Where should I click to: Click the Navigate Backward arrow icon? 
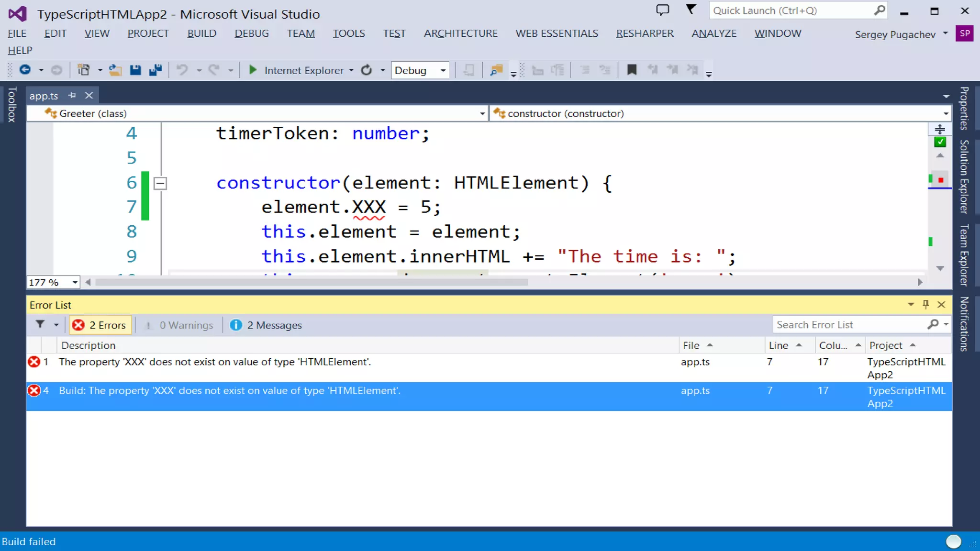[25, 70]
